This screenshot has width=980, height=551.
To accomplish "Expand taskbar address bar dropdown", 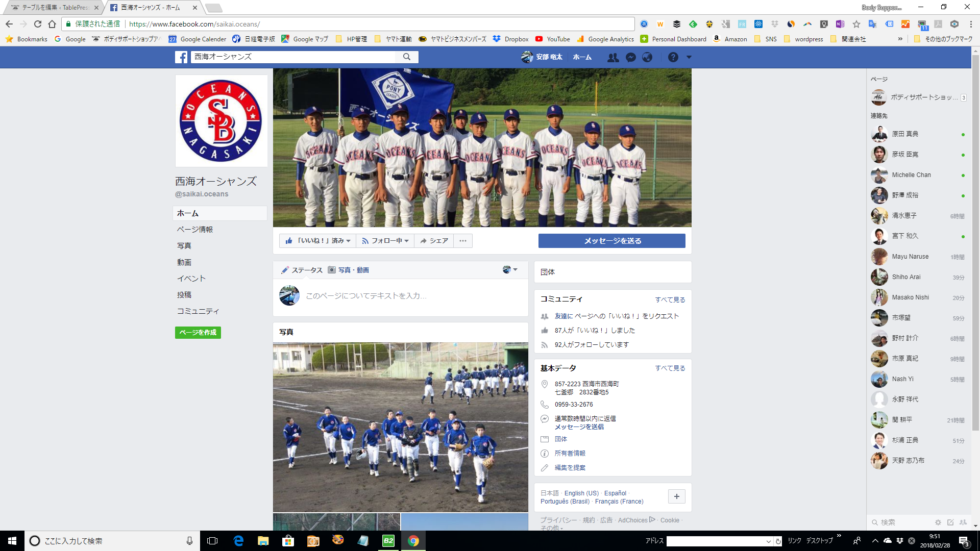I will (768, 541).
